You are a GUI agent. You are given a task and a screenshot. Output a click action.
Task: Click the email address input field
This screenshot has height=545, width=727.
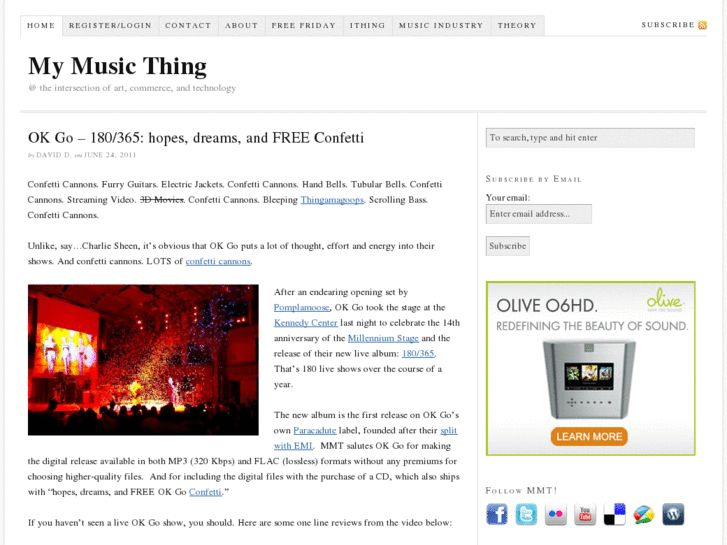(538, 214)
